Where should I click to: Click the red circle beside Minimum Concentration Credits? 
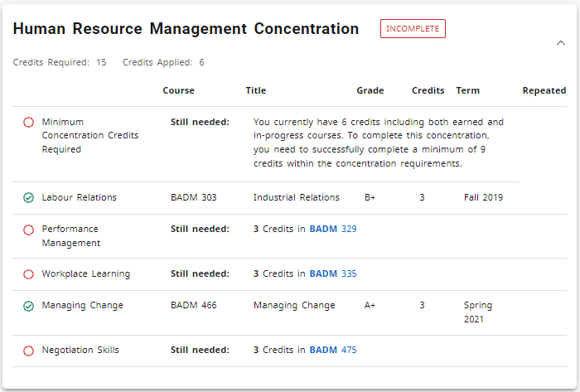[28, 122]
